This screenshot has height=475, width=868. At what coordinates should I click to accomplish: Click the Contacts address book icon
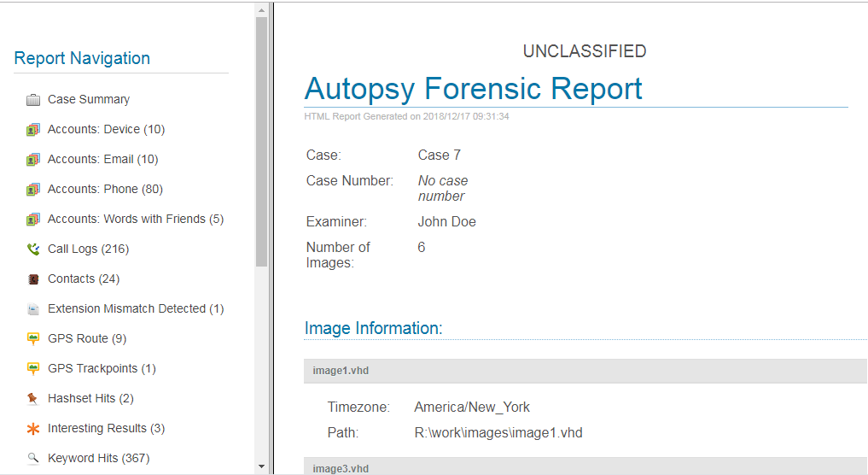pyautogui.click(x=33, y=279)
